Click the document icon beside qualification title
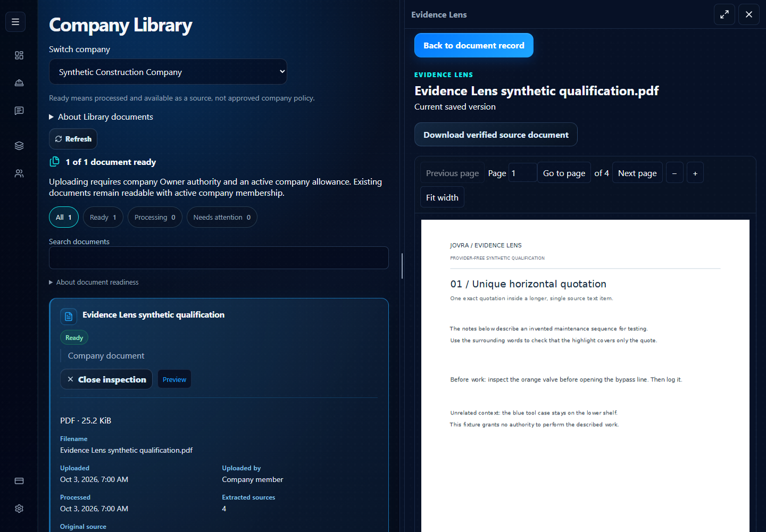 (69, 317)
